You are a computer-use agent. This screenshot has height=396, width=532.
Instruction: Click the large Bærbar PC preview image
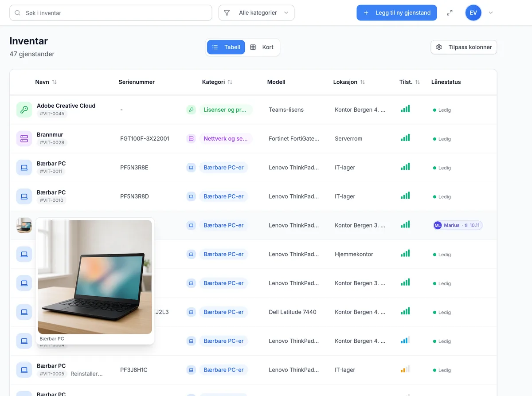95,277
